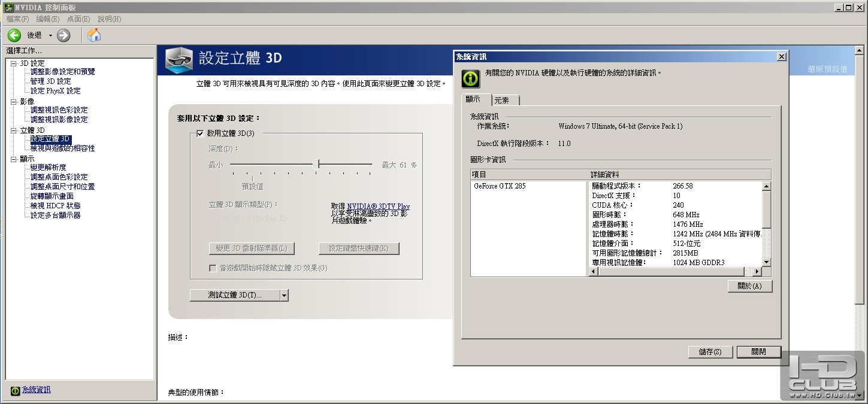
Task: Click the 測試立體 3D button
Action: 235,295
